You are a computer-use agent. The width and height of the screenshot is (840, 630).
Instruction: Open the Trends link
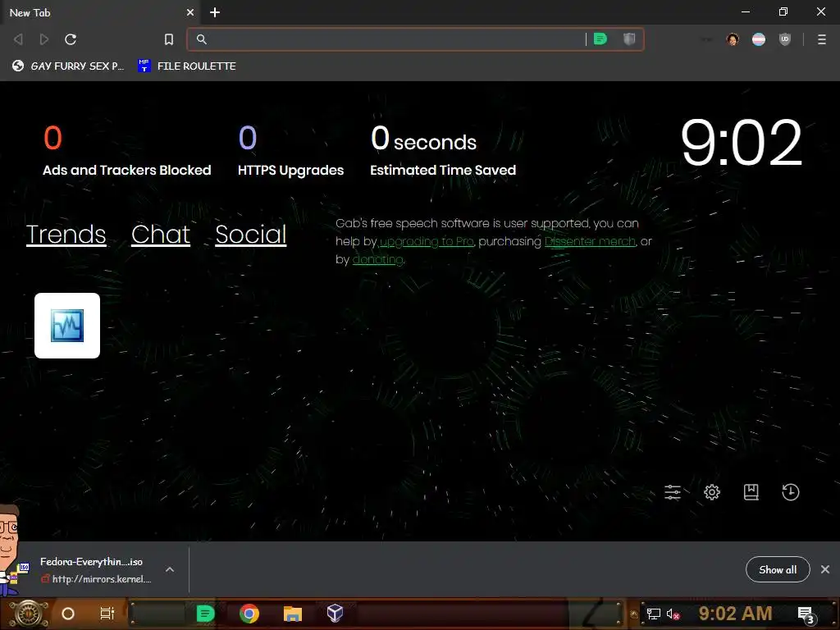pyautogui.click(x=66, y=234)
